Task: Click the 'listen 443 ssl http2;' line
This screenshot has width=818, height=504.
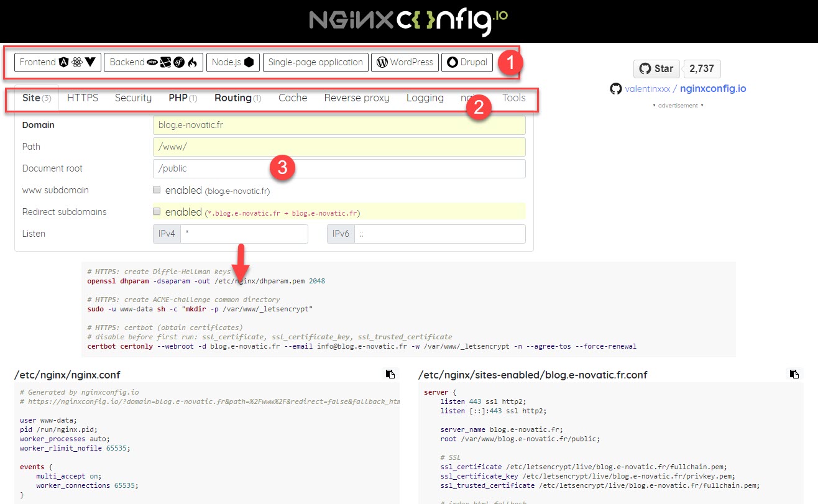Action: click(484, 401)
